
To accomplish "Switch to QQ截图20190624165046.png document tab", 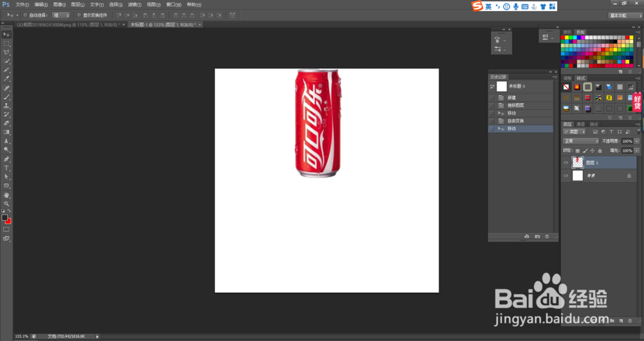I will tap(68, 24).
